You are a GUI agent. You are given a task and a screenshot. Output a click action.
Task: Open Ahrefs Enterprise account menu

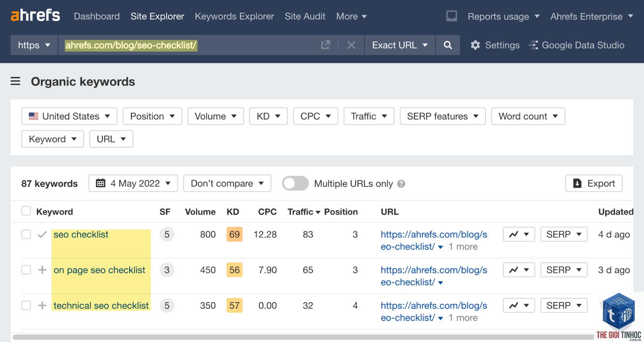click(x=592, y=17)
